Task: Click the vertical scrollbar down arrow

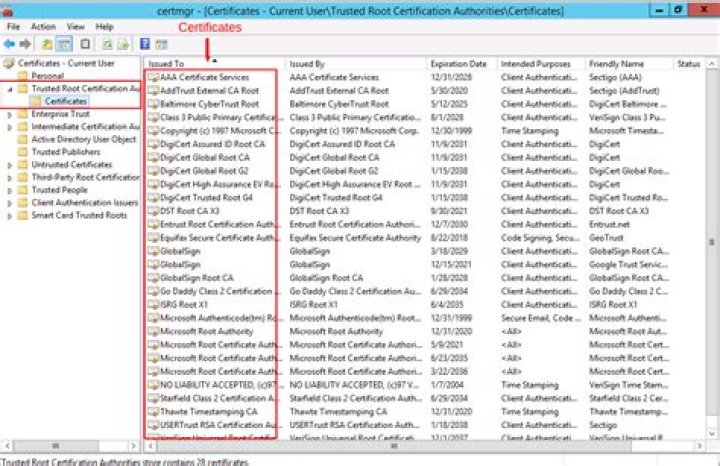Action: click(711, 433)
